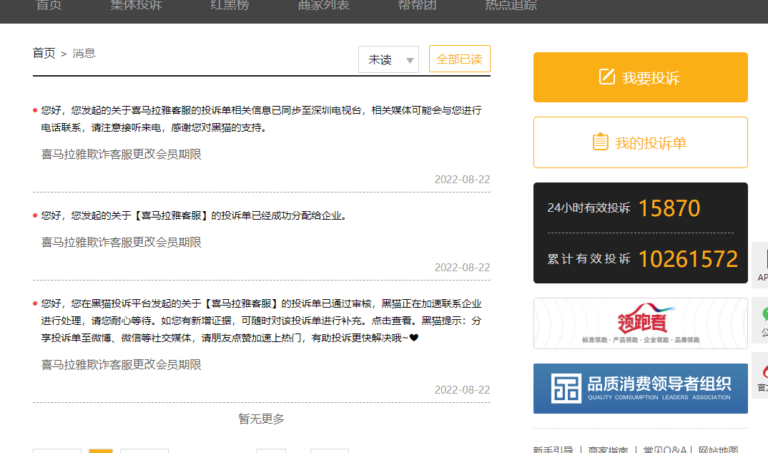Click the green WeChat 公众号 side icon
Viewport: 768px width, 453px height.
coord(762,318)
